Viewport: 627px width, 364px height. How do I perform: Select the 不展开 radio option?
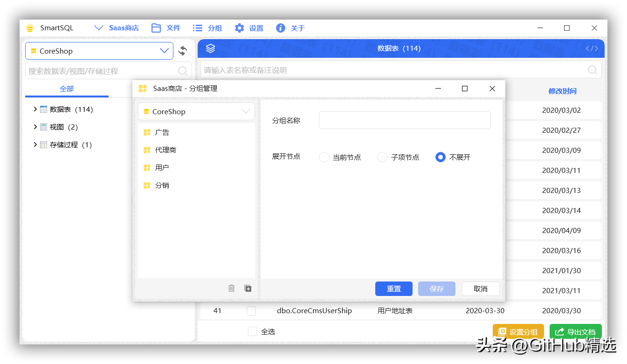click(441, 157)
